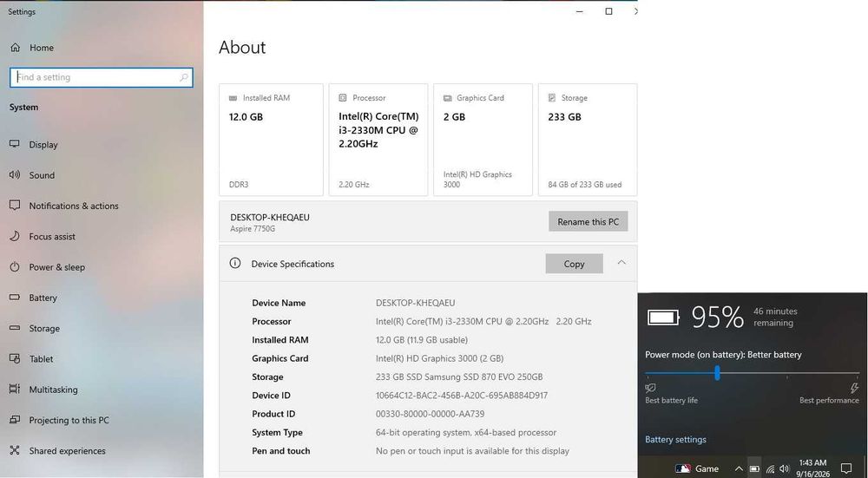Screen dimensions: 868x478
Task: Click the info icon beside Device Specifications
Action: (235, 263)
